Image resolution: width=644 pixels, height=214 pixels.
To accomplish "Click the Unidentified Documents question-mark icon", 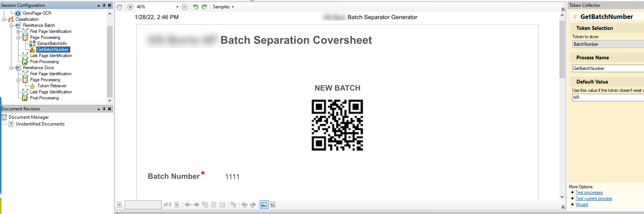I will pyautogui.click(x=11, y=124).
